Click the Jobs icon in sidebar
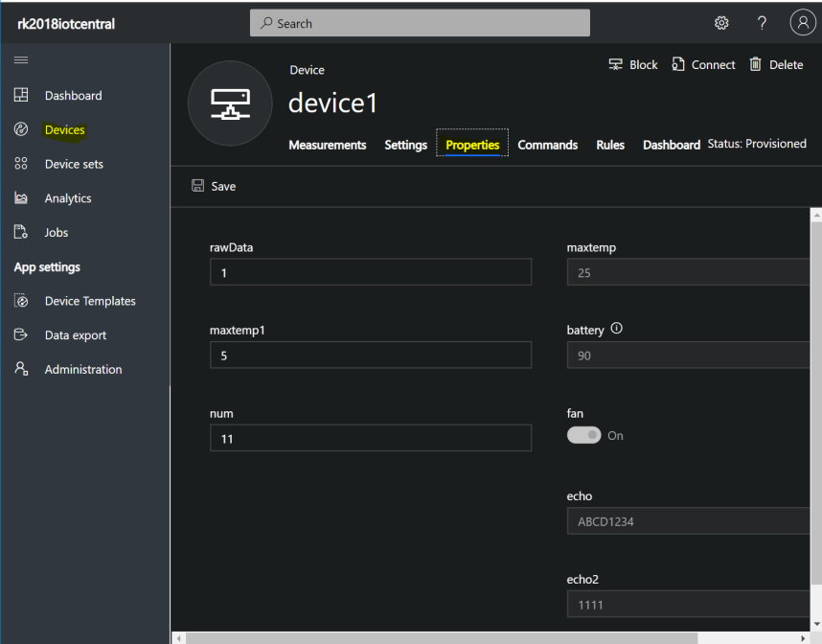The image size is (822, 644). (21, 232)
